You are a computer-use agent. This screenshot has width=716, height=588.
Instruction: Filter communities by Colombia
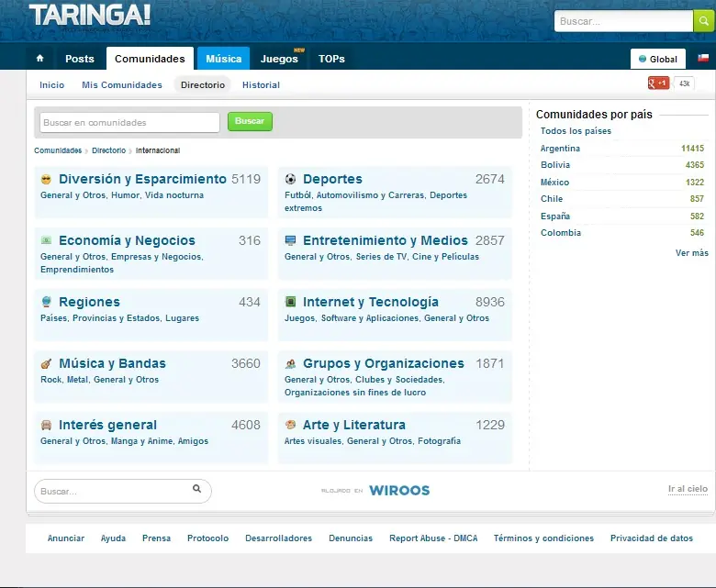(x=561, y=233)
